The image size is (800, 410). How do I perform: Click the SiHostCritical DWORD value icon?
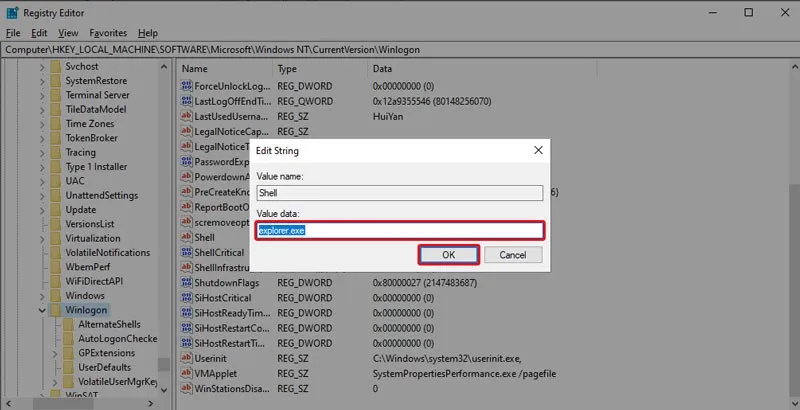[x=186, y=298]
